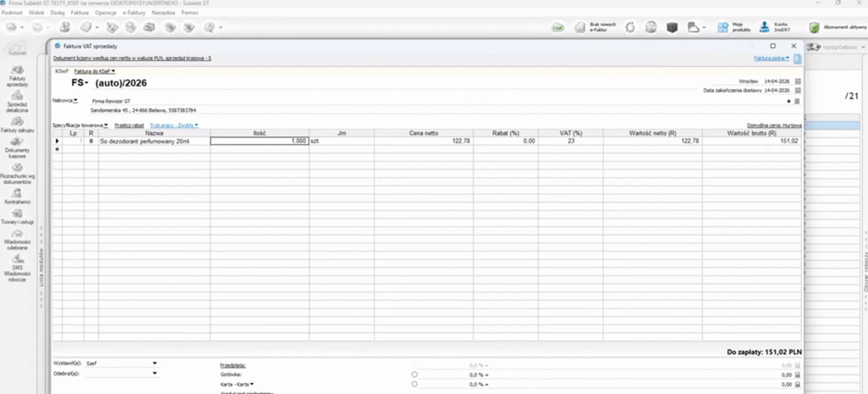This screenshot has width=868, height=394.
Task: Click the Konto InsERT toolbar icon
Action: (765, 27)
